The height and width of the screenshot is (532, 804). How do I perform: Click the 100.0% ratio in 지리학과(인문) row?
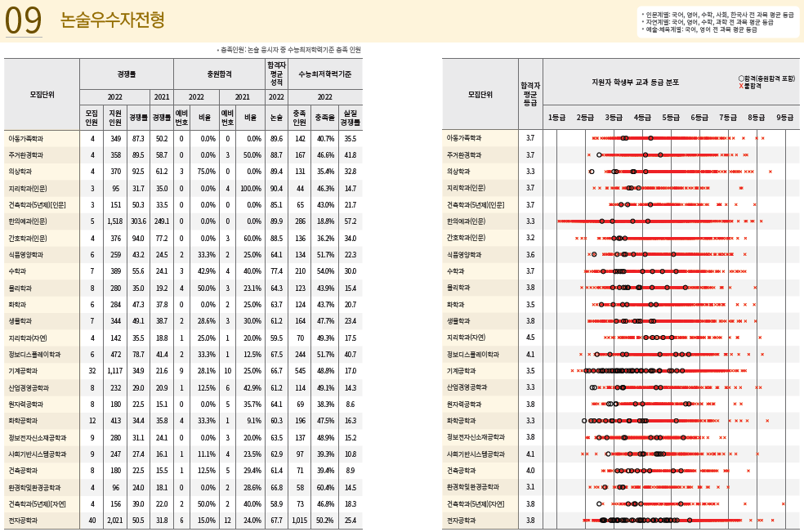click(251, 188)
